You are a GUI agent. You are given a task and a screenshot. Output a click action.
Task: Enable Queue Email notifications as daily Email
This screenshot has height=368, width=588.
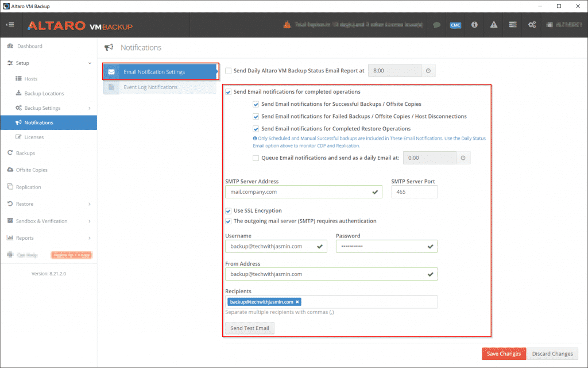(x=256, y=158)
